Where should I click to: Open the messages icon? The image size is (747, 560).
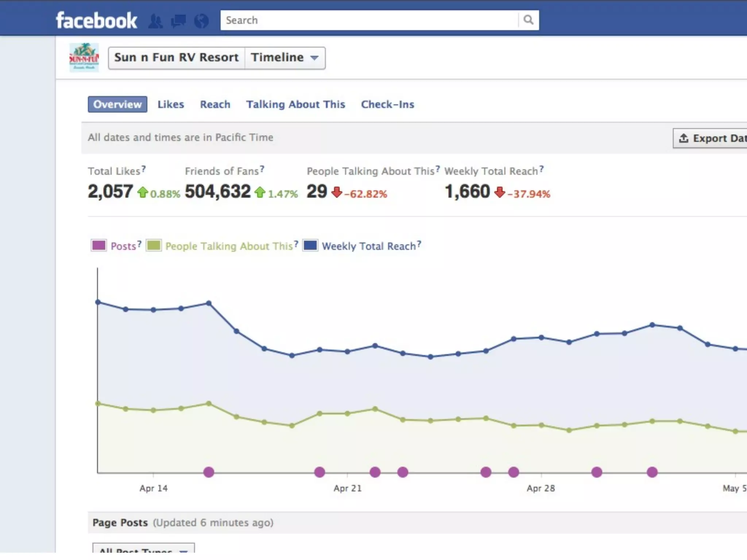(x=178, y=21)
